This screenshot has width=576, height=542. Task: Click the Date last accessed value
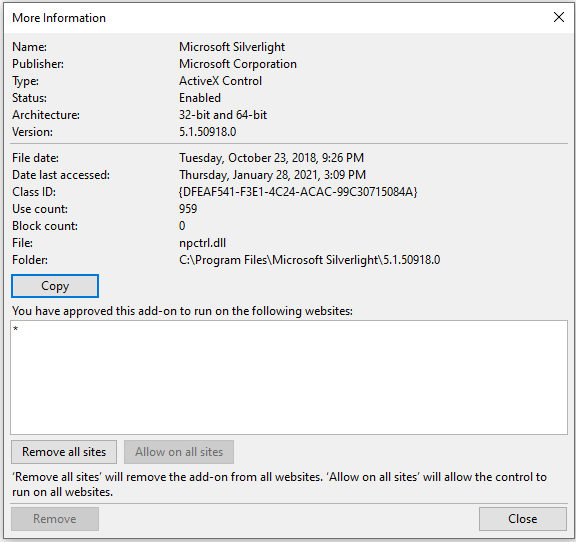tap(273, 175)
